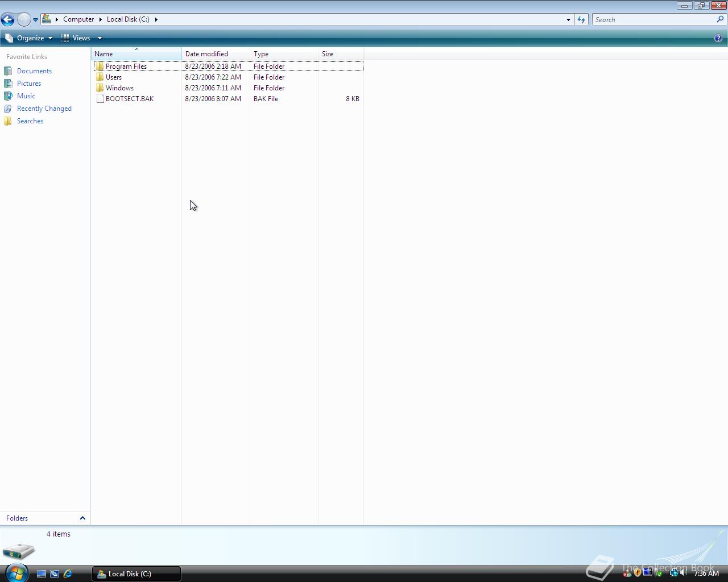
Task: Click the search magnifier icon
Action: pyautogui.click(x=721, y=19)
